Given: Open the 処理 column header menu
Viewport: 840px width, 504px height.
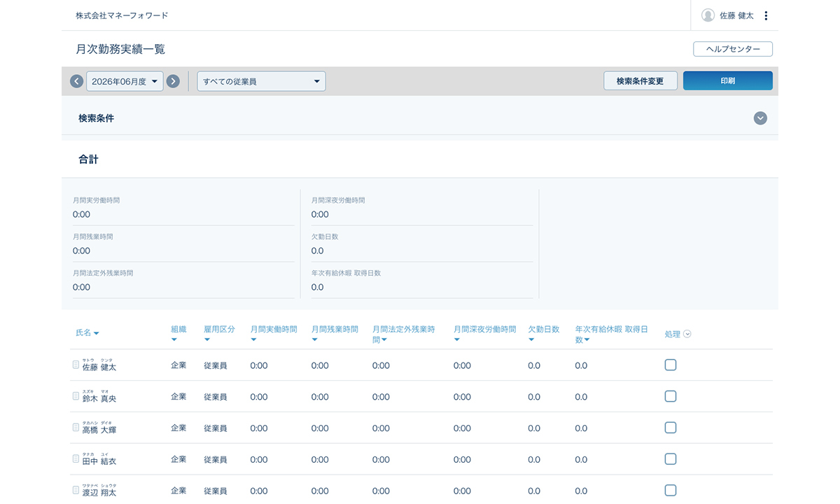Looking at the screenshot, I should pyautogui.click(x=687, y=334).
